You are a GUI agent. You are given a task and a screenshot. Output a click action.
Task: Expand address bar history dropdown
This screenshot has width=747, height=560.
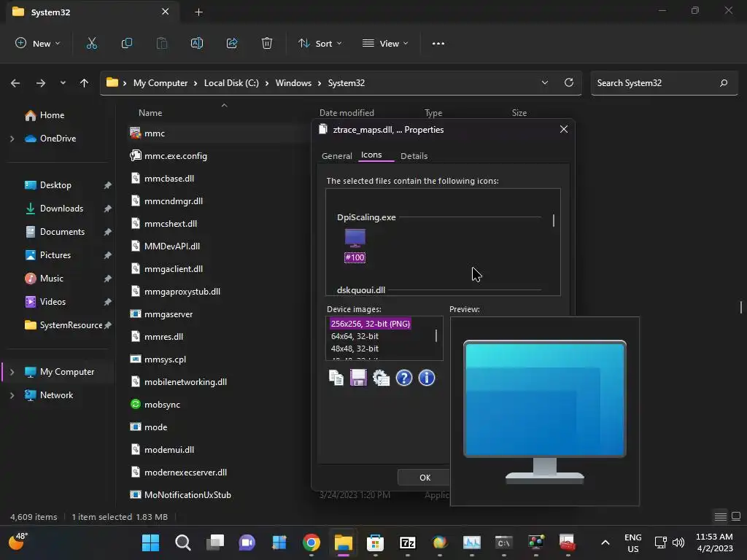(x=544, y=82)
